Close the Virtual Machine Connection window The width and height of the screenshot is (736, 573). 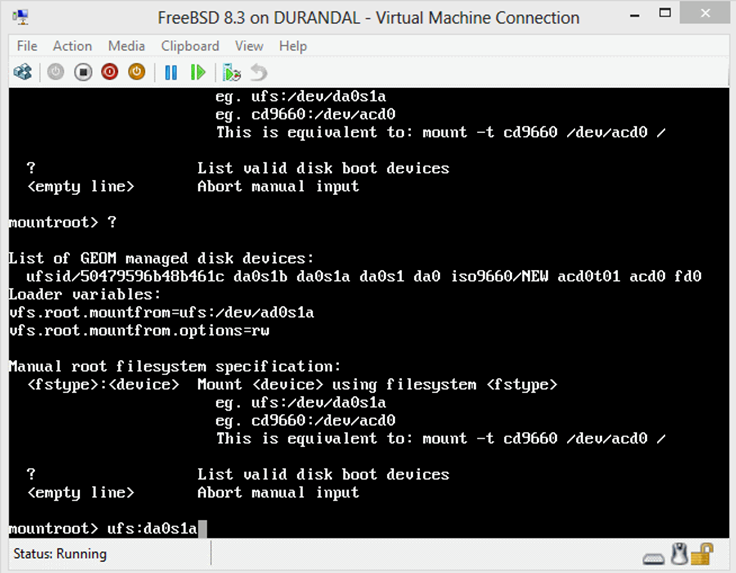(x=705, y=13)
